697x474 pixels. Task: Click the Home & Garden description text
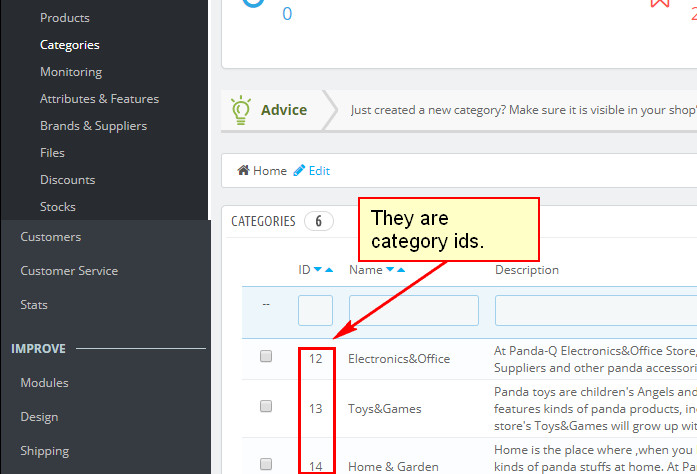(x=595, y=458)
